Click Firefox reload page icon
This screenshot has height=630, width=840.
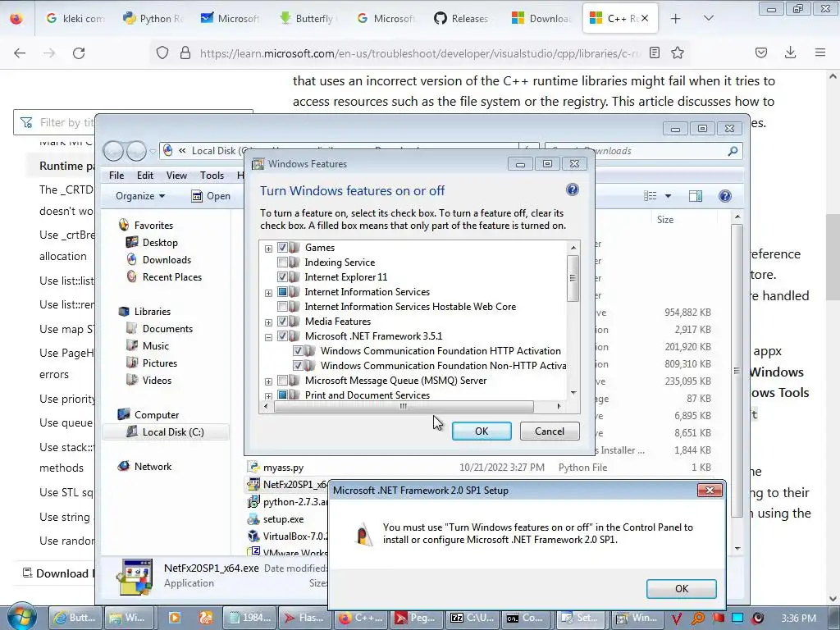click(x=79, y=52)
